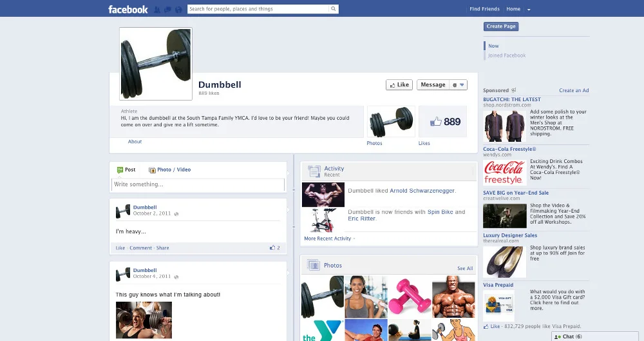Image resolution: width=644 pixels, height=341 pixels.
Task: Open the weightlifter photo in October 4 post
Action: point(144,320)
